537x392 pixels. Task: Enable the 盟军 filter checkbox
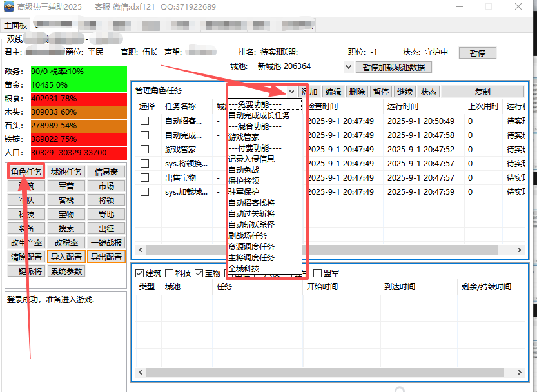[x=317, y=273]
